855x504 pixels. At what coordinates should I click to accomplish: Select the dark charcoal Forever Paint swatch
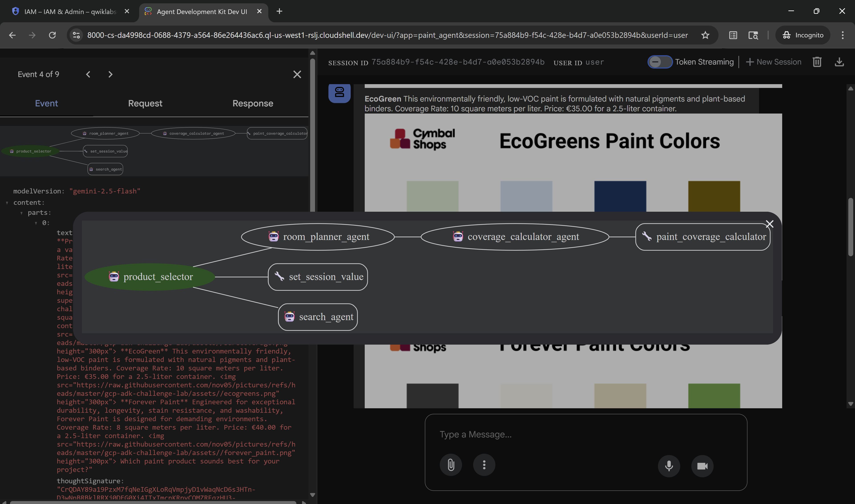pyautogui.click(x=432, y=396)
